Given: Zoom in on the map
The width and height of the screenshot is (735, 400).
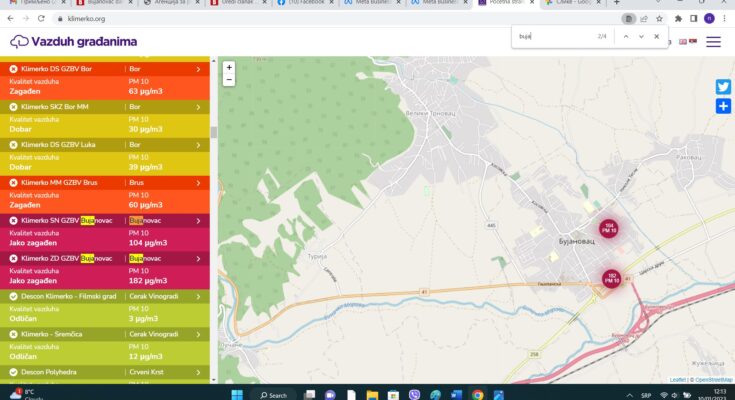Looking at the screenshot, I should [229, 67].
